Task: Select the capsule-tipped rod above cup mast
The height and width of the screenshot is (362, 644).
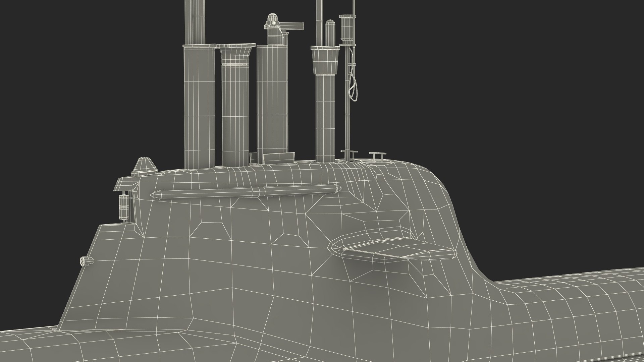Action: [x=330, y=33]
